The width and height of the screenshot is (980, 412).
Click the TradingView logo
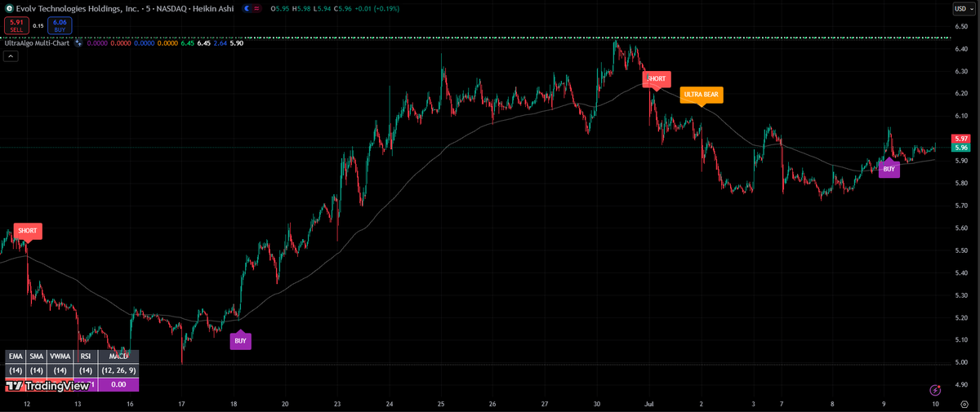[47, 386]
